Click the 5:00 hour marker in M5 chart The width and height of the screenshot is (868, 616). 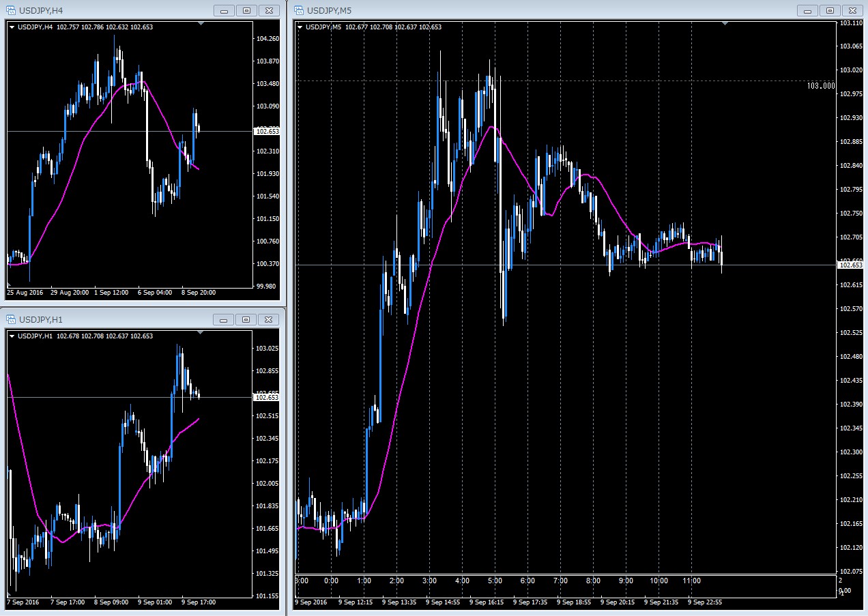495,581
